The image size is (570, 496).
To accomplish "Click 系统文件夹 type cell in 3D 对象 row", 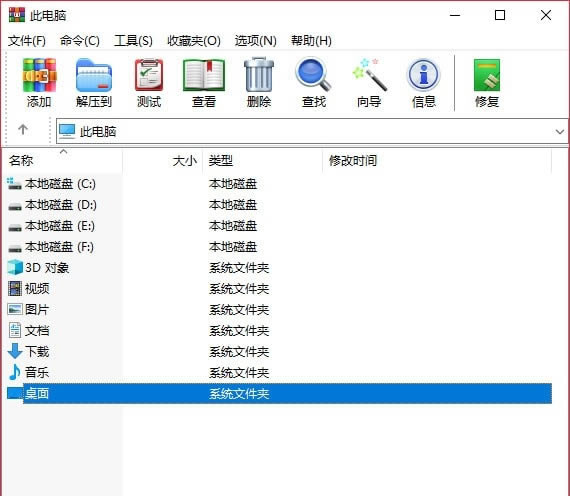I will point(239,268).
